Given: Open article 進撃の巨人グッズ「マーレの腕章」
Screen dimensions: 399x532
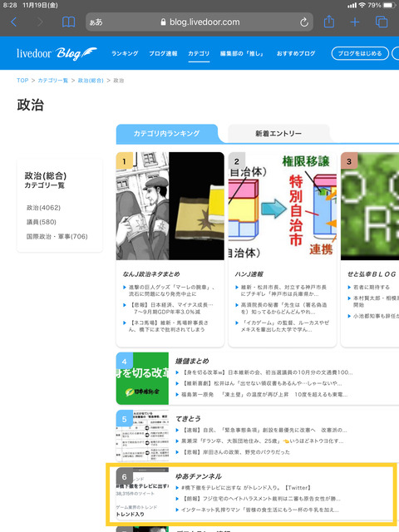Looking at the screenshot, I should point(171,290).
